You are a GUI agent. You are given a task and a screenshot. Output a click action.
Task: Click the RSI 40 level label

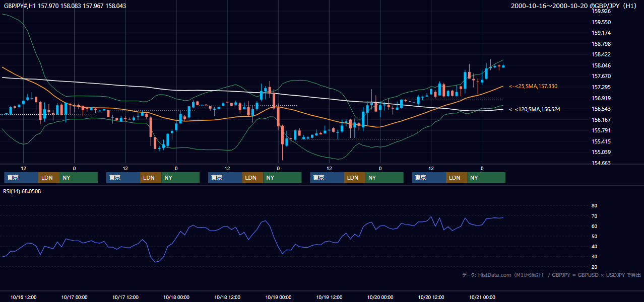point(594,246)
